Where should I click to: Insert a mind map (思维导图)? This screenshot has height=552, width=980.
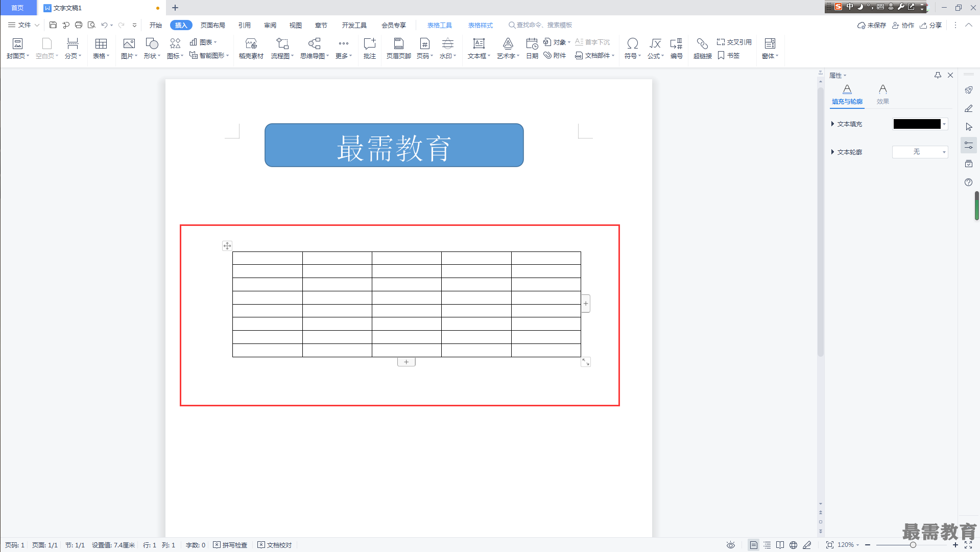click(x=315, y=49)
